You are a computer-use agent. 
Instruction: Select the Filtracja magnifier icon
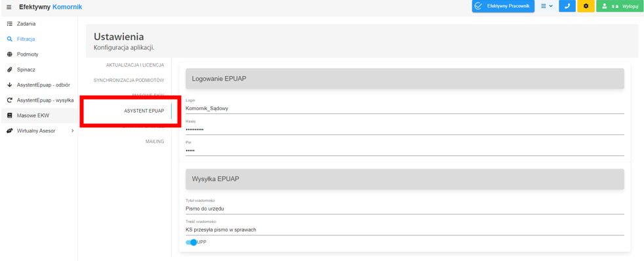(x=10, y=39)
